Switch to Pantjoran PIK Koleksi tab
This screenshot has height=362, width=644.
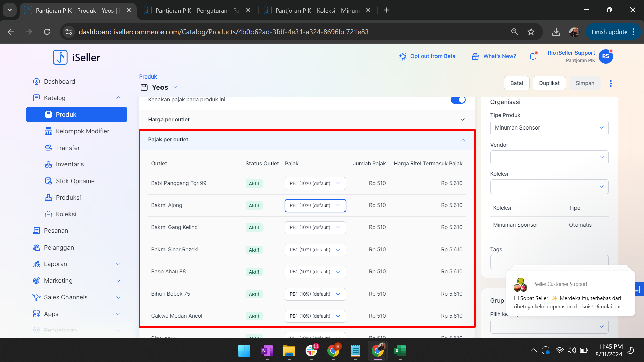coord(317,10)
